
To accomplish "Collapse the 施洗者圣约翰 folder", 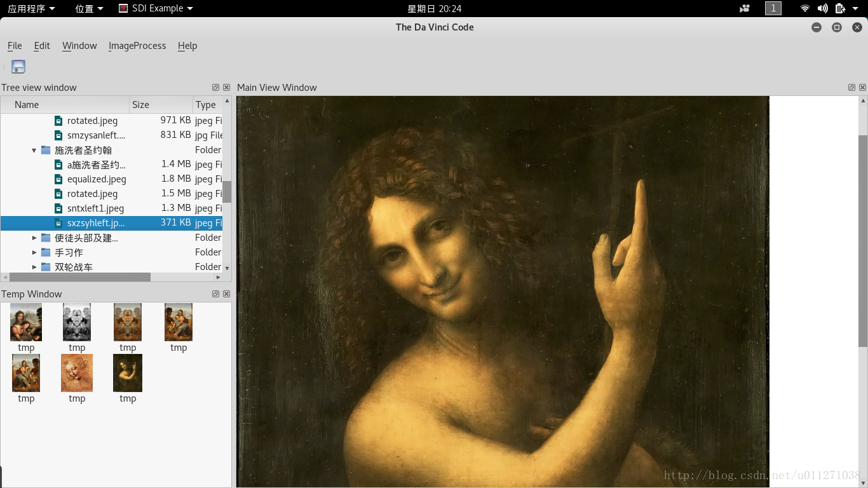I will pos(34,151).
